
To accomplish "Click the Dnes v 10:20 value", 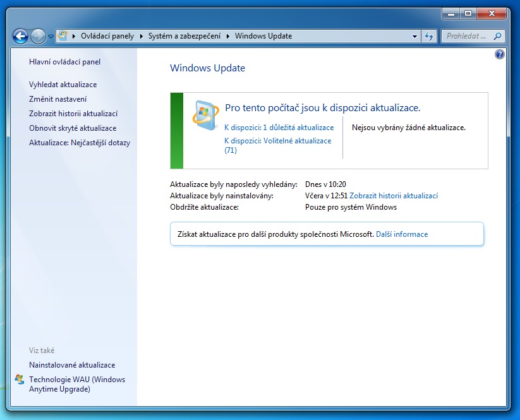I will (325, 184).
